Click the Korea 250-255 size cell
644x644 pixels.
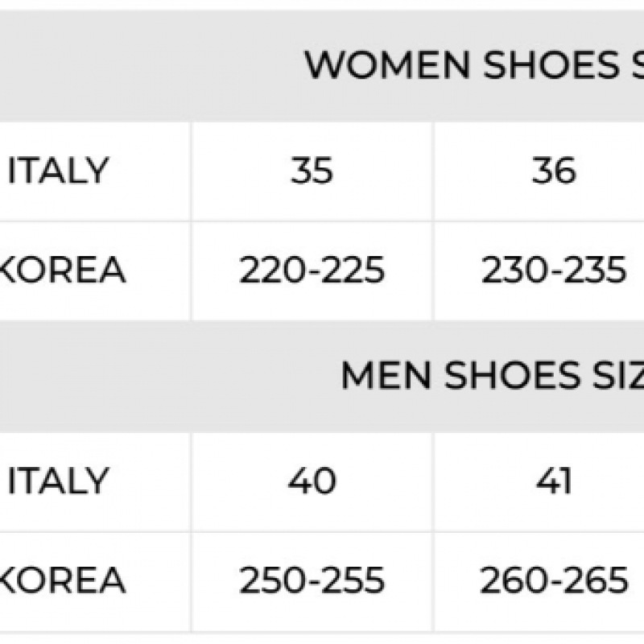click(312, 581)
